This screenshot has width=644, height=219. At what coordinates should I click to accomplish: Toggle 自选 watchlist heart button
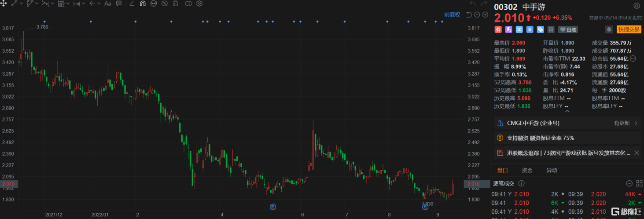568,29
